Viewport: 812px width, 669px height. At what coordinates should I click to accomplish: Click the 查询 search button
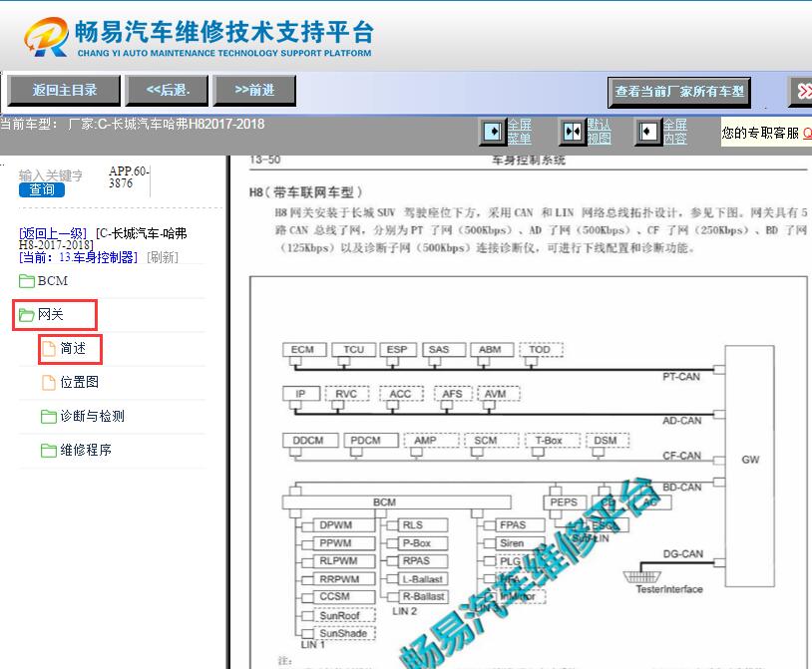42,189
